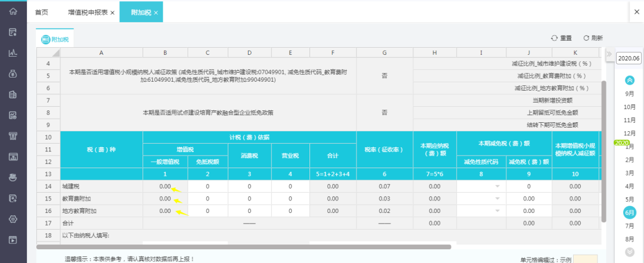Select 9月 in the month timeline

(x=629, y=94)
